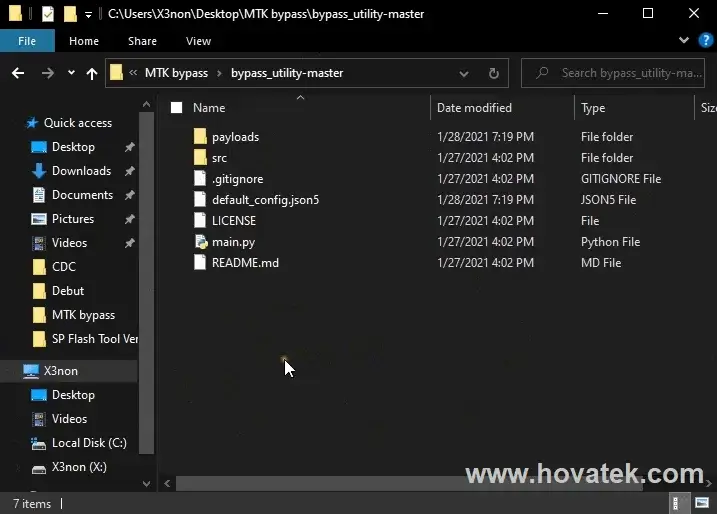This screenshot has width=717, height=514.
Task: Open pinned Videos under Quick access
Action: (69, 243)
